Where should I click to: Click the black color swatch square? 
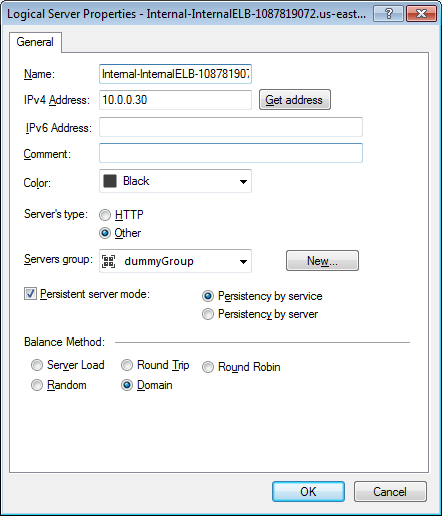tap(110, 181)
